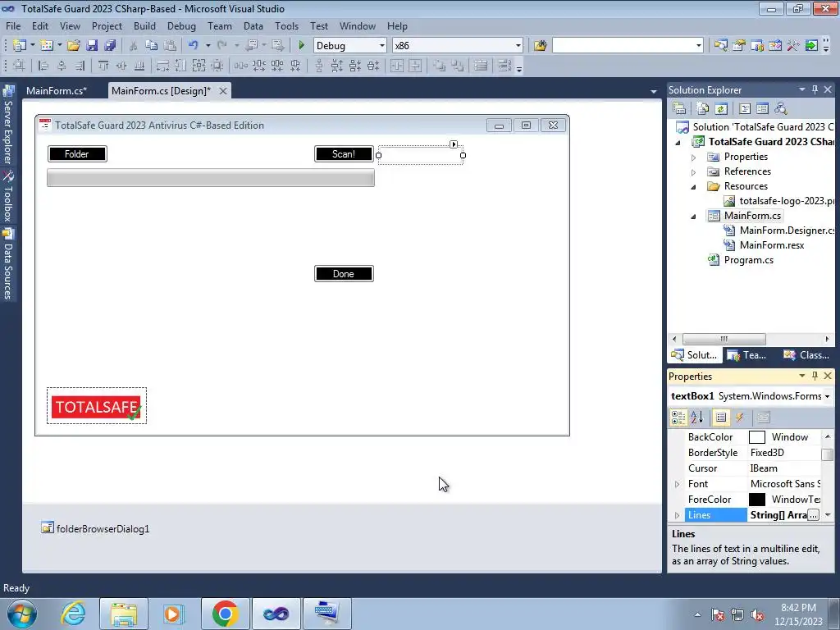Click the Make Same Width icon

pos(162,66)
